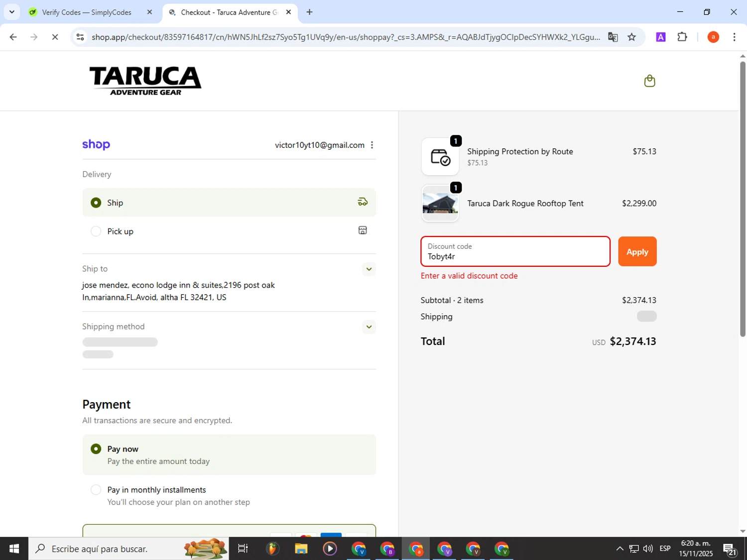747x560 pixels.
Task: Click the taskbar search box
Action: [128, 549]
